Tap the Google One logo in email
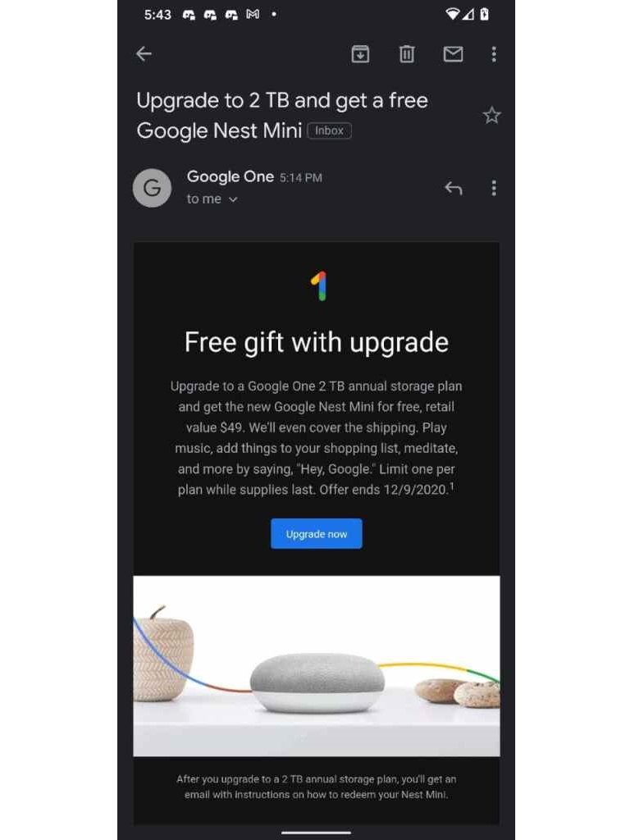 tap(319, 286)
